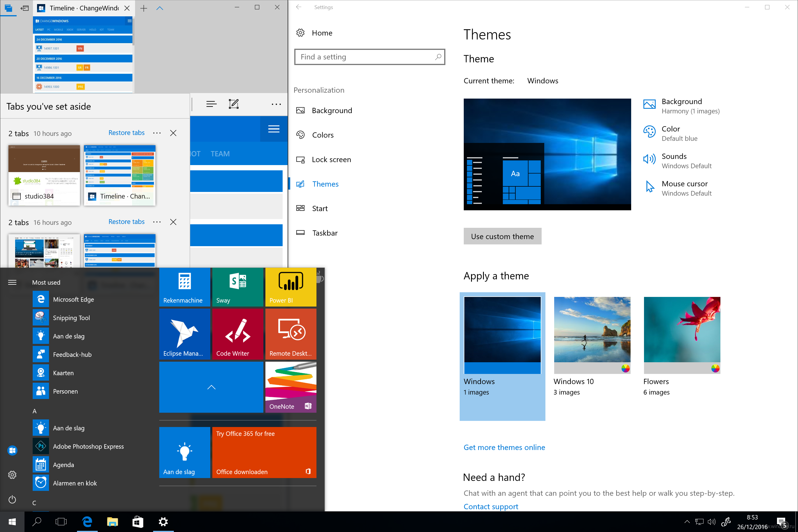Open Settings gear in the Start menu rail
Screen dimensions: 798x532
tap(12, 474)
